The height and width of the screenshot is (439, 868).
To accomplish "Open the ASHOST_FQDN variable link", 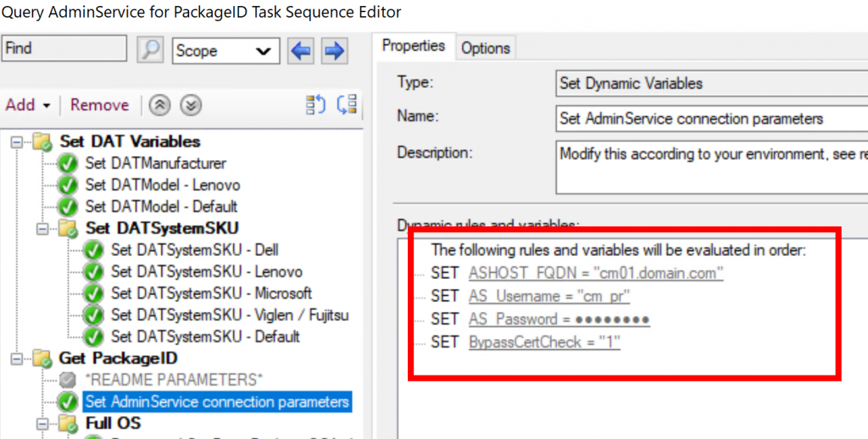I will tap(596, 274).
